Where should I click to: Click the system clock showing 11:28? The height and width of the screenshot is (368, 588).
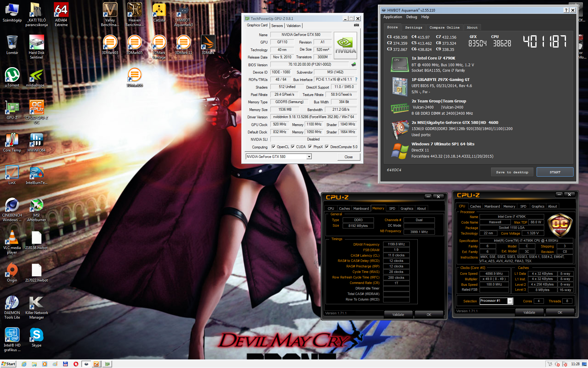click(x=575, y=364)
